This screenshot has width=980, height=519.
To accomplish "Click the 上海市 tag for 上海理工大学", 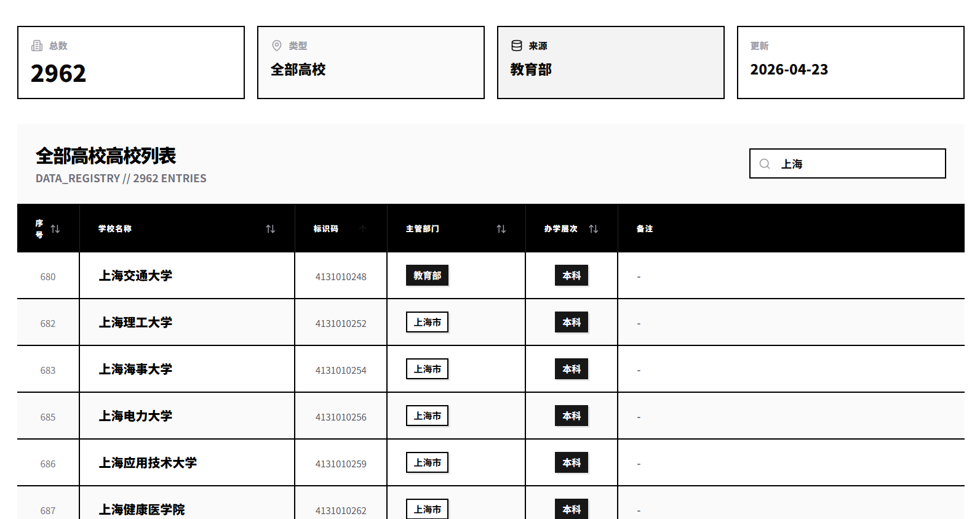I will [x=427, y=323].
